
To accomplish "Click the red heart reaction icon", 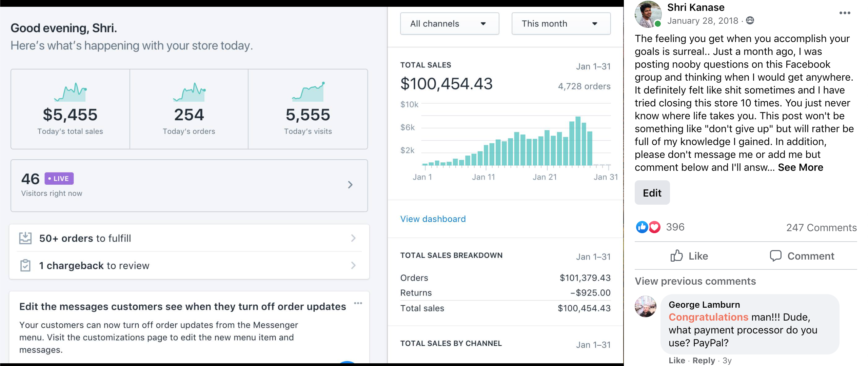I will click(x=654, y=227).
